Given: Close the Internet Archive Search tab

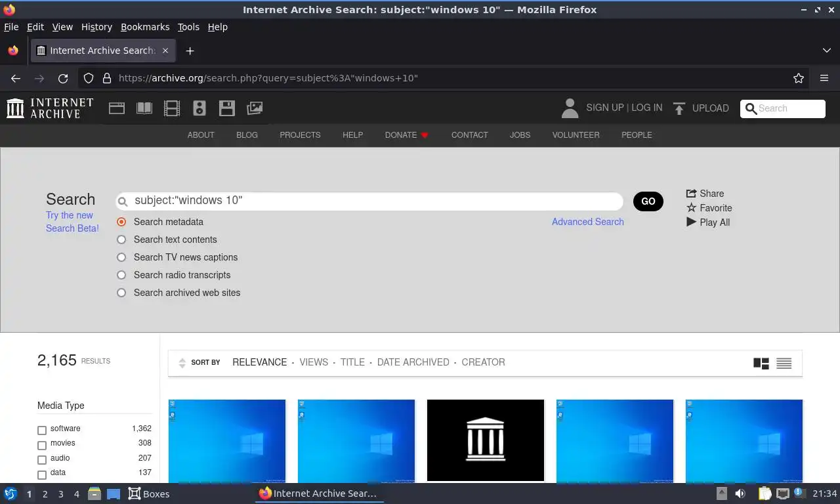Looking at the screenshot, I should 165,51.
